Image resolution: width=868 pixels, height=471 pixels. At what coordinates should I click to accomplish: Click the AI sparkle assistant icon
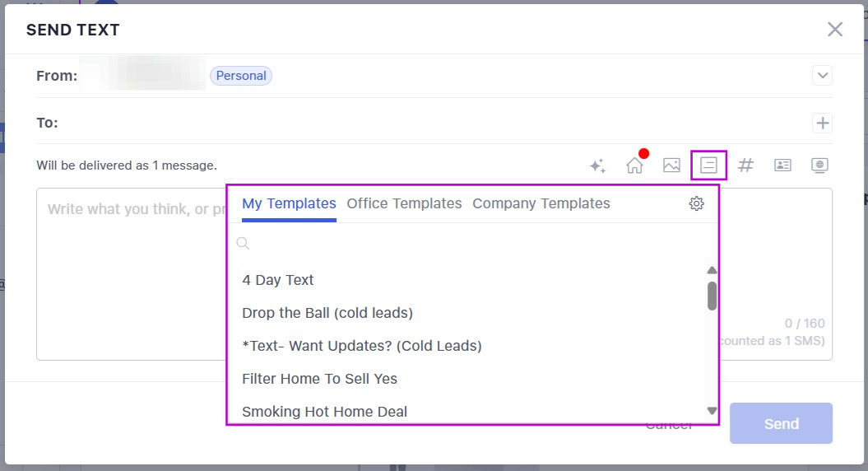pyautogui.click(x=597, y=166)
